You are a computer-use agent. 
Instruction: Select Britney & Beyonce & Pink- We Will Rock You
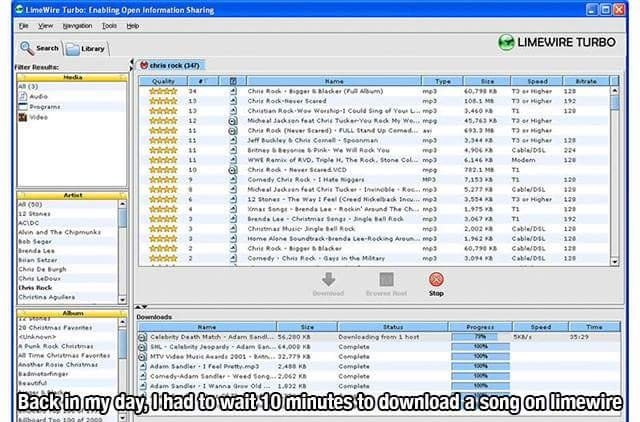[374, 150]
